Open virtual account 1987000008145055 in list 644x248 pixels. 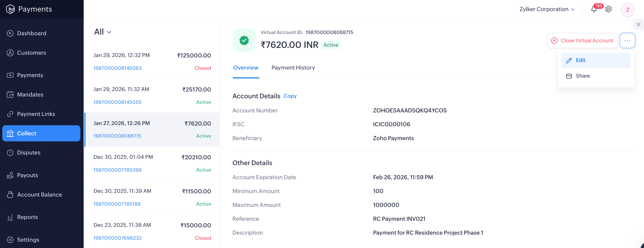(117, 102)
